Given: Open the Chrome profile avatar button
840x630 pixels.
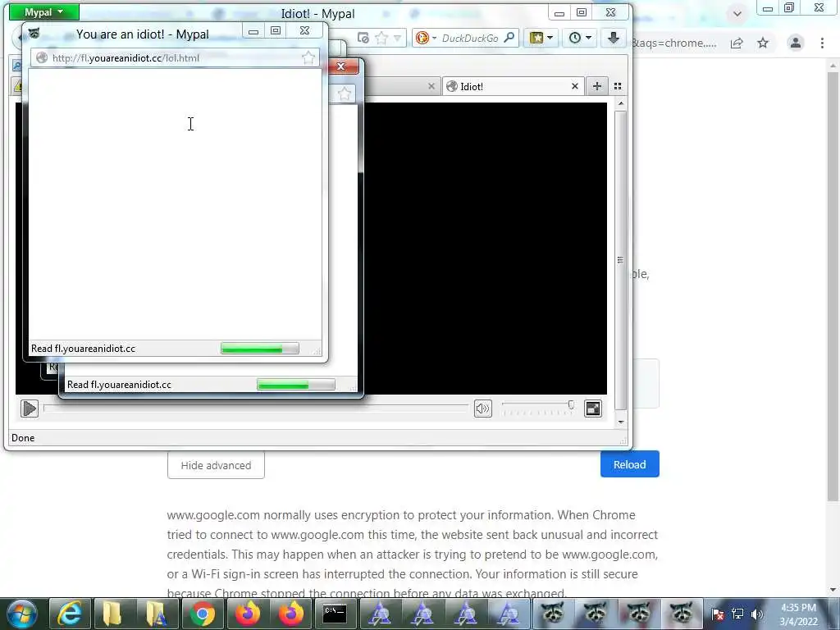Looking at the screenshot, I should pyautogui.click(x=796, y=43).
